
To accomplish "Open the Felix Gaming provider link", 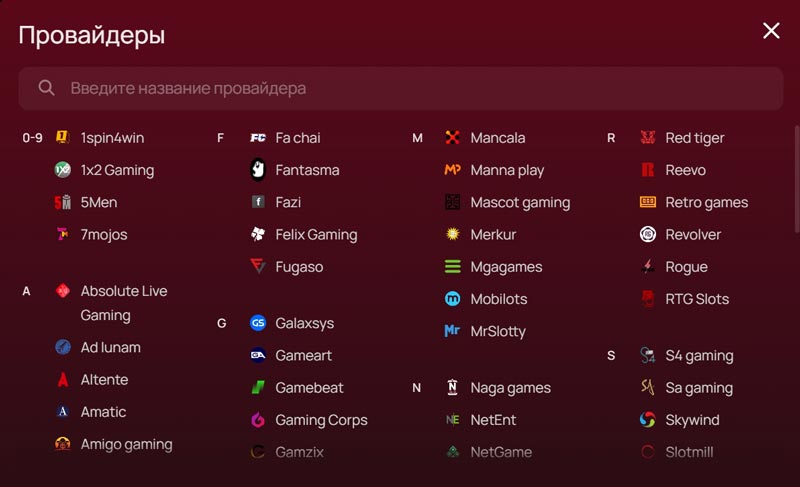I will tap(316, 234).
